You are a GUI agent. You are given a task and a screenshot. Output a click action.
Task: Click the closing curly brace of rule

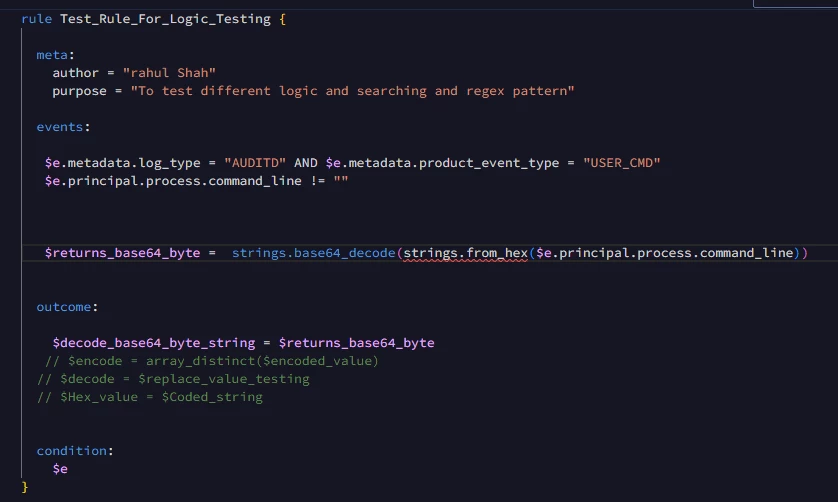pyautogui.click(x=25, y=487)
